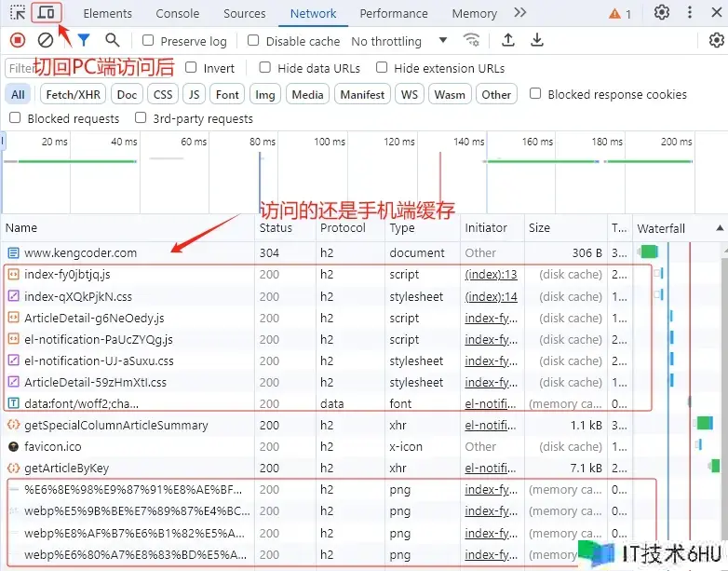Screen dimensions: 728x571
Task: Open network search magnifier
Action: [113, 40]
